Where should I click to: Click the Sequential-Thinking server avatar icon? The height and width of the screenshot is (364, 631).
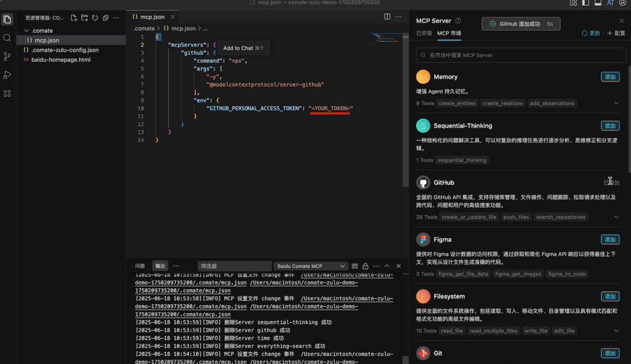coord(423,126)
